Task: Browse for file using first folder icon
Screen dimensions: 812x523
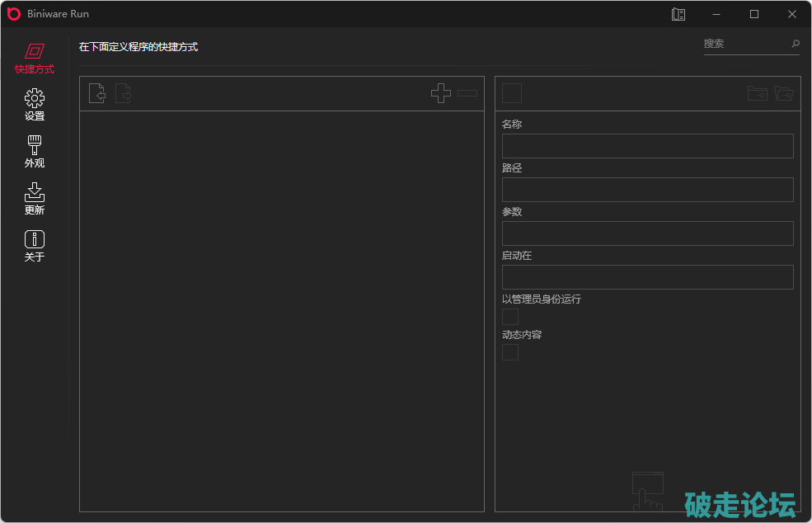Action: pyautogui.click(x=757, y=93)
